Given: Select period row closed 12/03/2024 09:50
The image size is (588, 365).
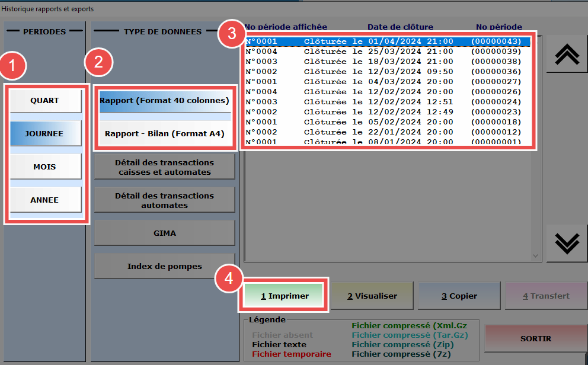Looking at the screenshot, I should pos(383,72).
